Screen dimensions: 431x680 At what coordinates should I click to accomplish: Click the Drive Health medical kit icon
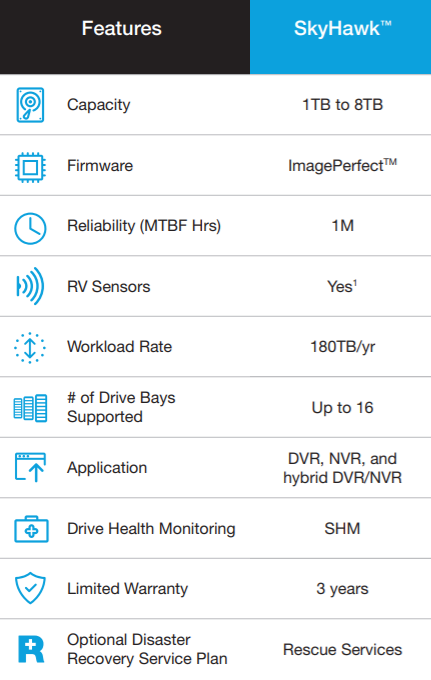tap(31, 529)
